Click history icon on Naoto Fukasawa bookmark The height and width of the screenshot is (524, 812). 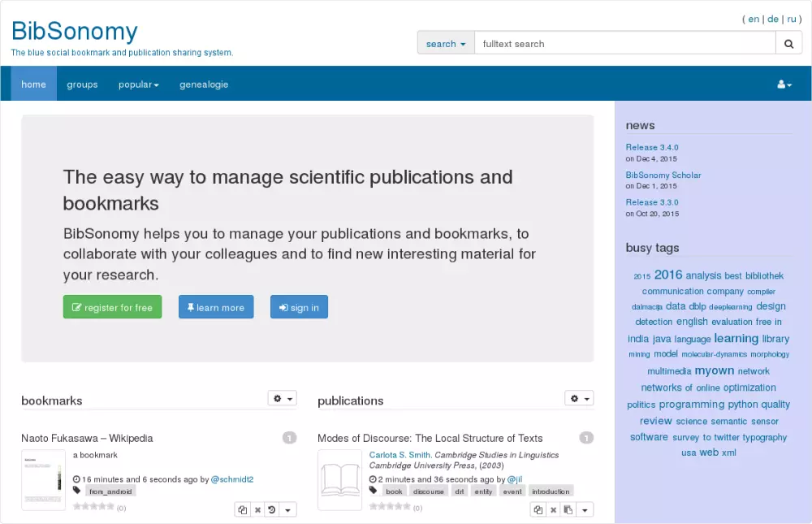coord(272,510)
